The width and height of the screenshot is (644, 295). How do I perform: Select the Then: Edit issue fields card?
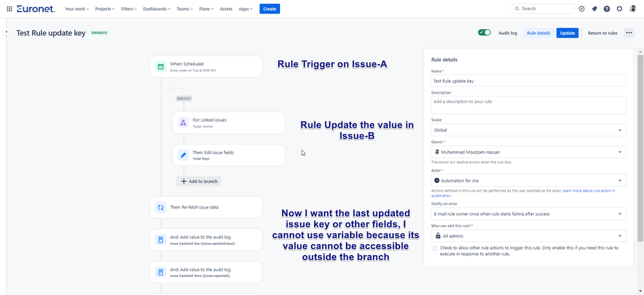[229, 155]
